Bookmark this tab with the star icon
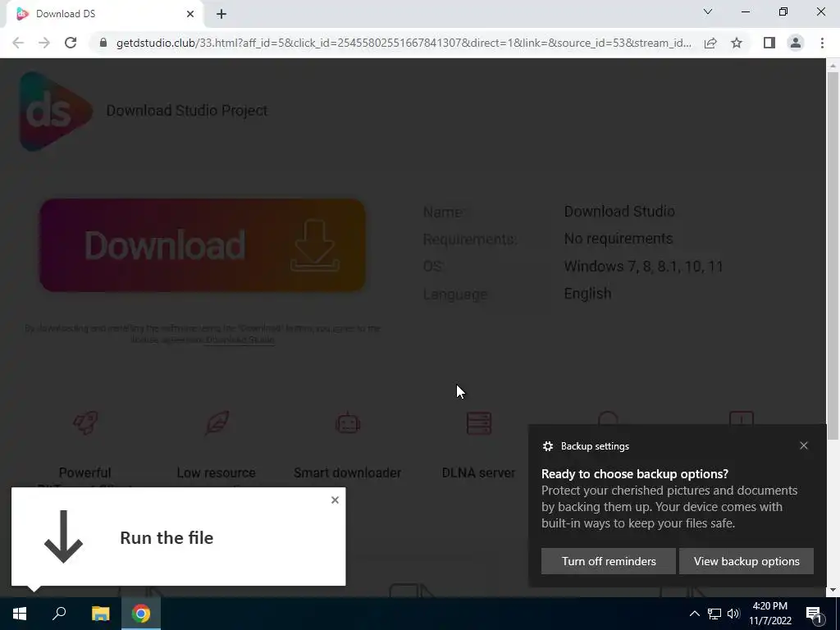Screen dimensions: 840x630 (737, 43)
